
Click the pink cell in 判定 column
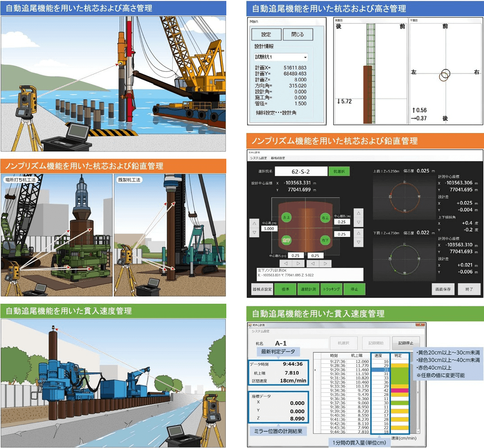[x=398, y=391]
